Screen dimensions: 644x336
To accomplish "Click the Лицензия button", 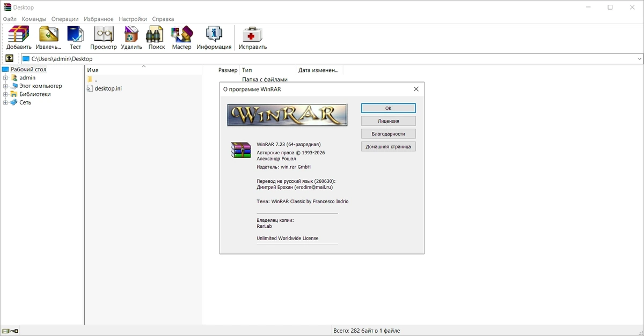I will click(x=389, y=121).
